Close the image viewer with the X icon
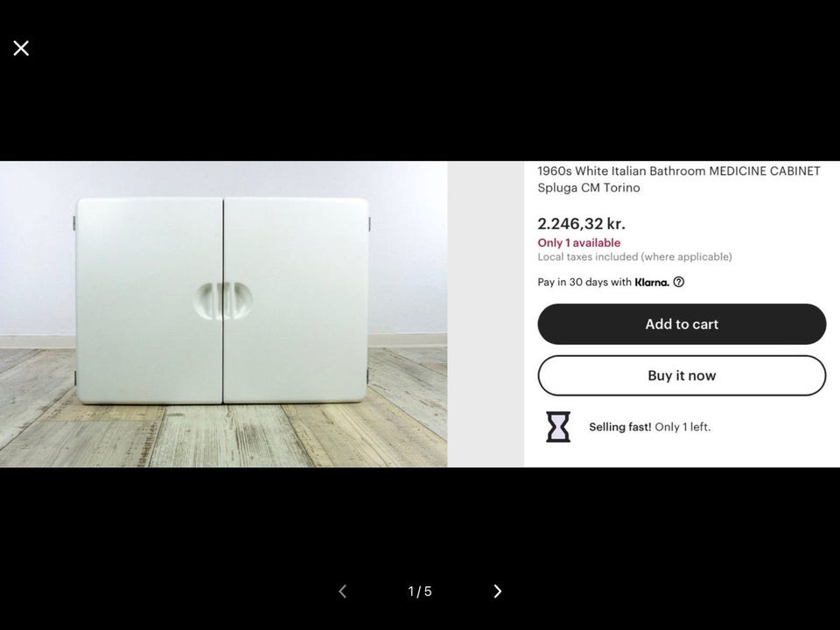The height and width of the screenshot is (630, 840). tap(21, 48)
